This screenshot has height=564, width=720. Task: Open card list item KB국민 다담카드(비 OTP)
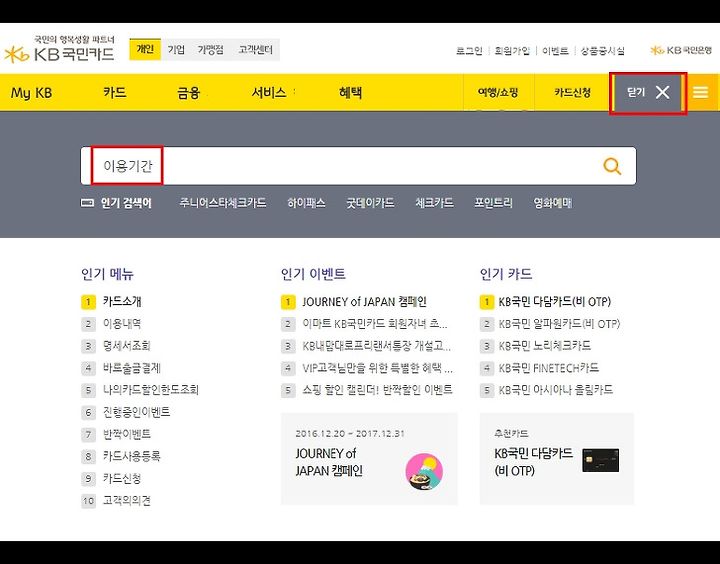(555, 301)
